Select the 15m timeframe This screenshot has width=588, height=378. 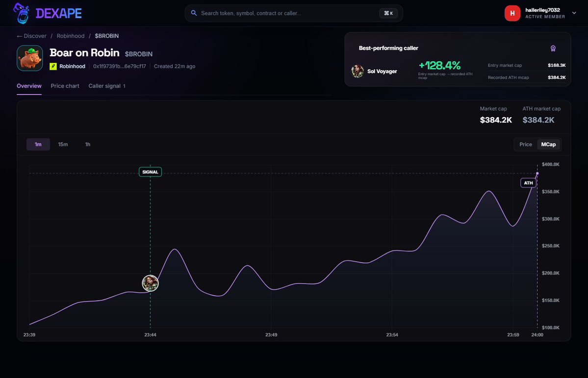coord(63,144)
